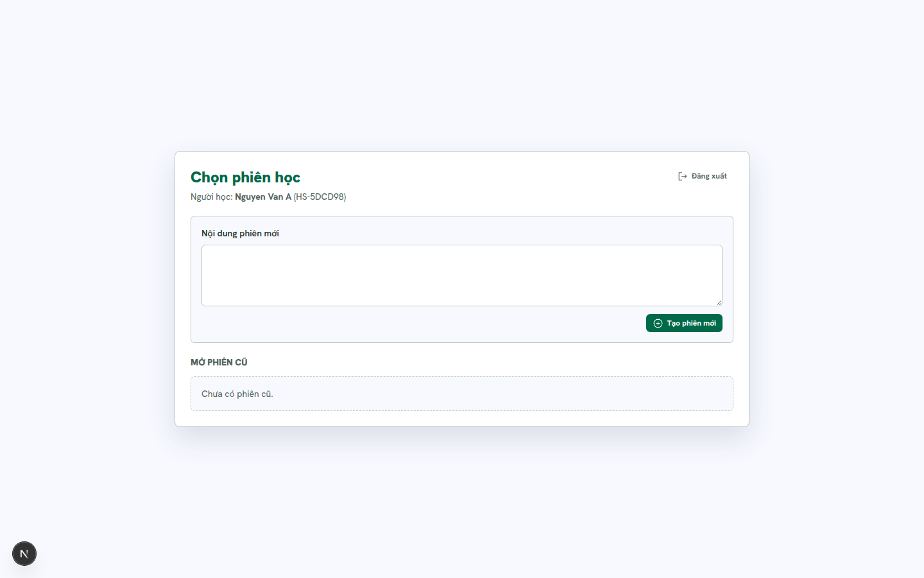
Task: Click the Chưa có phiên cũ. message text
Action: [237, 394]
